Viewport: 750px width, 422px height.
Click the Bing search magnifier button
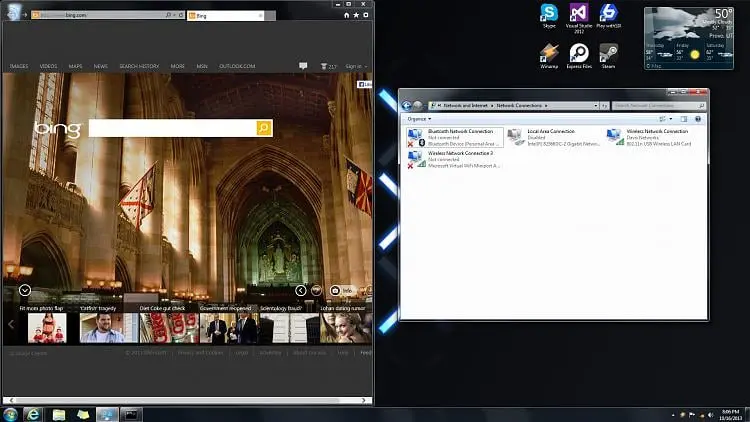tap(264, 128)
